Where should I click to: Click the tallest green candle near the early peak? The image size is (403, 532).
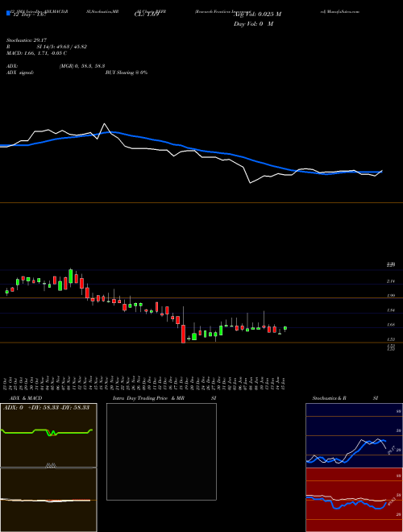(x=71, y=276)
